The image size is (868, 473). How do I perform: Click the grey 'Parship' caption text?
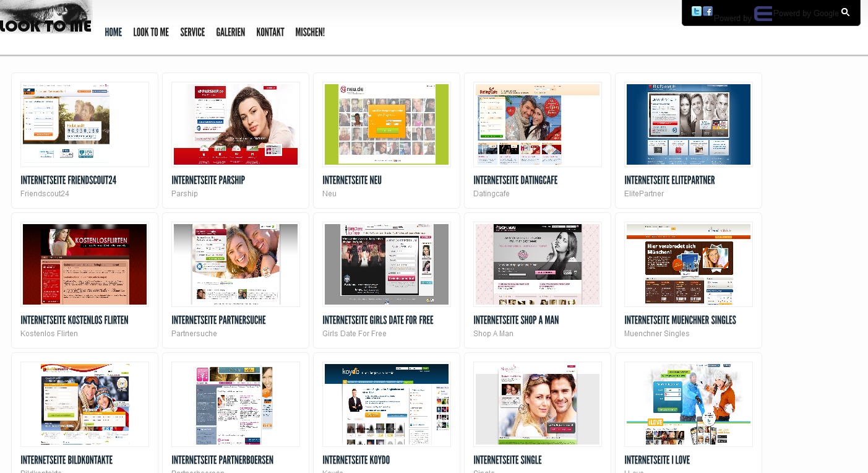click(184, 194)
